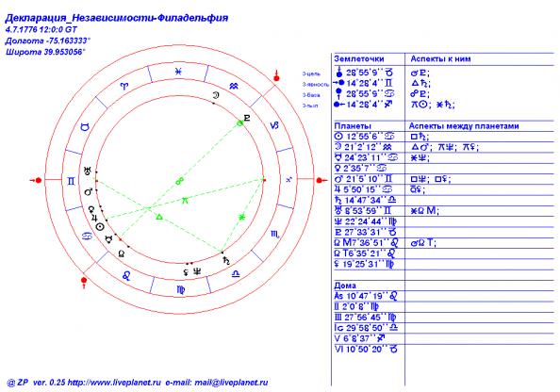Click the Capricorn sign on the ring

274,125
